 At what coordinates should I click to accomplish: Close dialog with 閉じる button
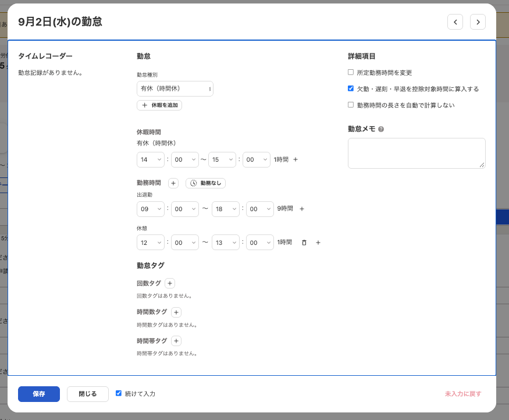tap(88, 394)
